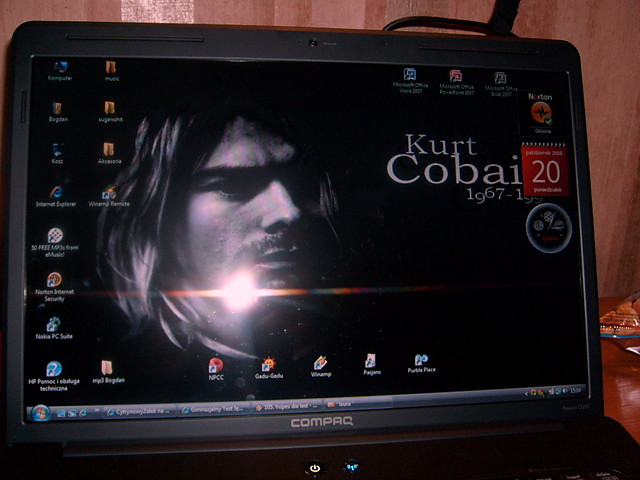Screen dimensions: 640x480
Task: Switch to CytrynowyZelek taskbar window
Action: coord(140,411)
